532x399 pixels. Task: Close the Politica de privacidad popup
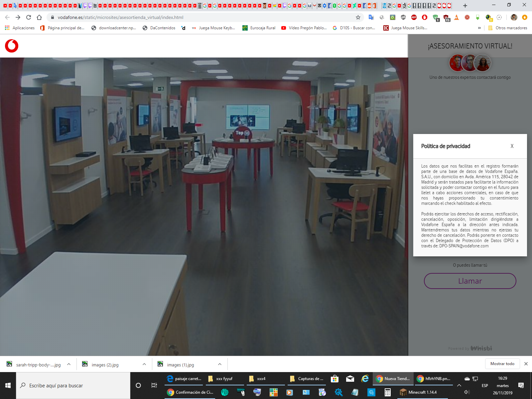[x=512, y=146]
